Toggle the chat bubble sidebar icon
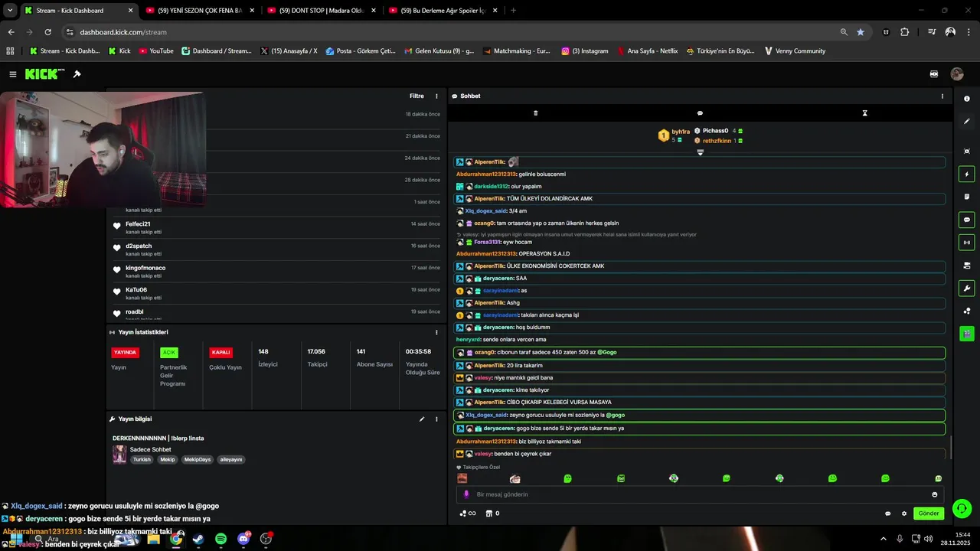980x551 pixels. pyautogui.click(x=966, y=220)
